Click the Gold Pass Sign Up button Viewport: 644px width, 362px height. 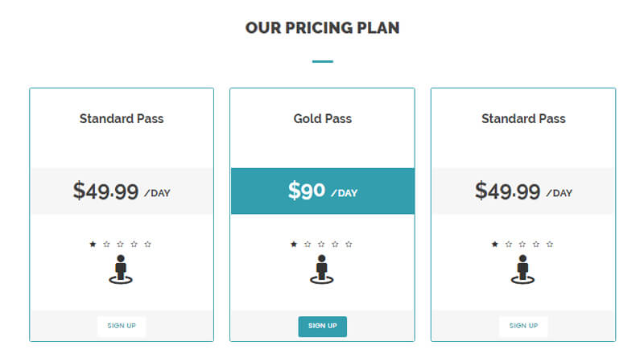pyautogui.click(x=323, y=327)
